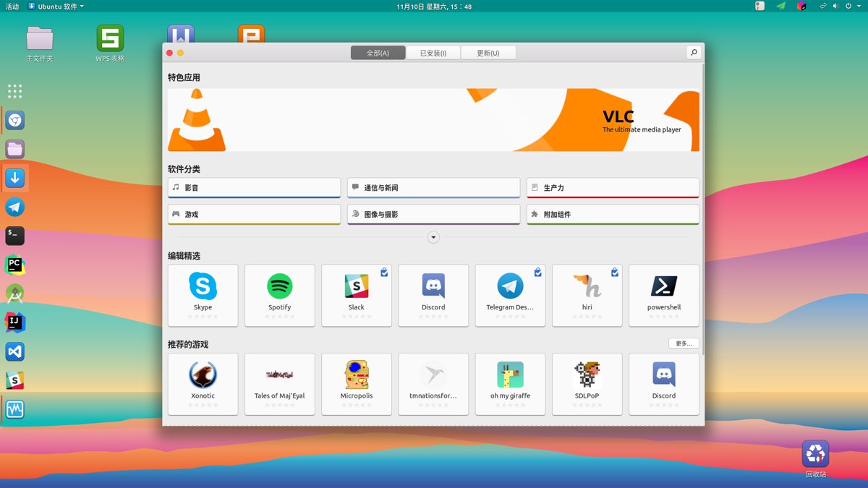
Task: Open the Telegram Desktop app card
Action: coord(510,295)
